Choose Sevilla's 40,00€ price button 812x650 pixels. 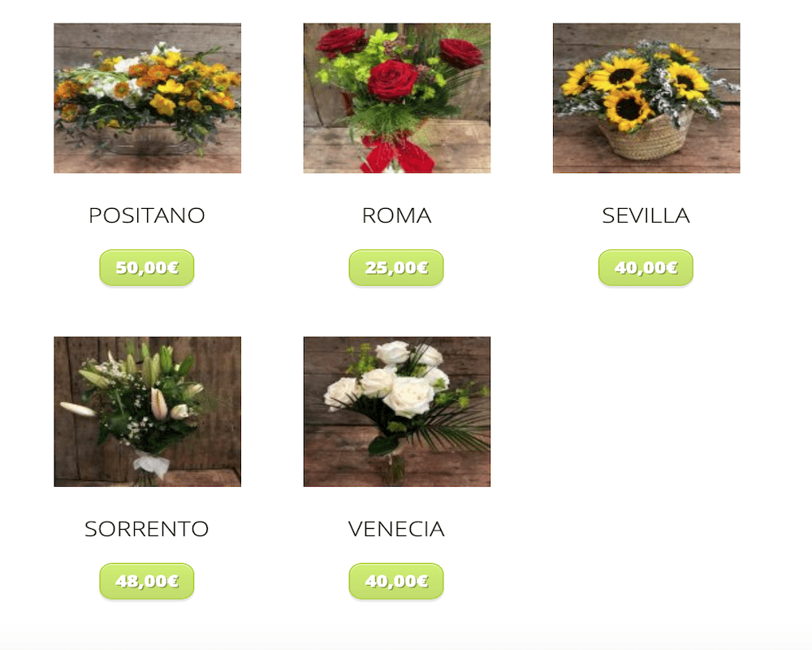[x=646, y=267]
